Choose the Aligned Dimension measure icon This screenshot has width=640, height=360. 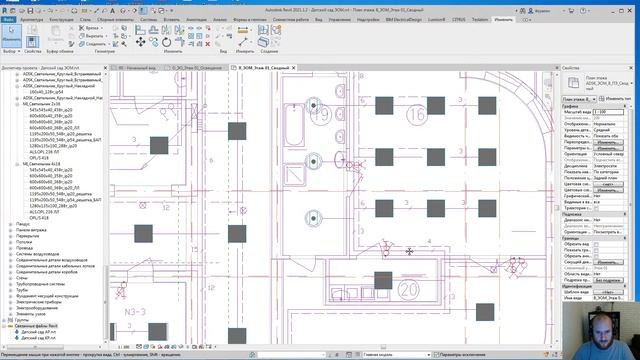242,30
